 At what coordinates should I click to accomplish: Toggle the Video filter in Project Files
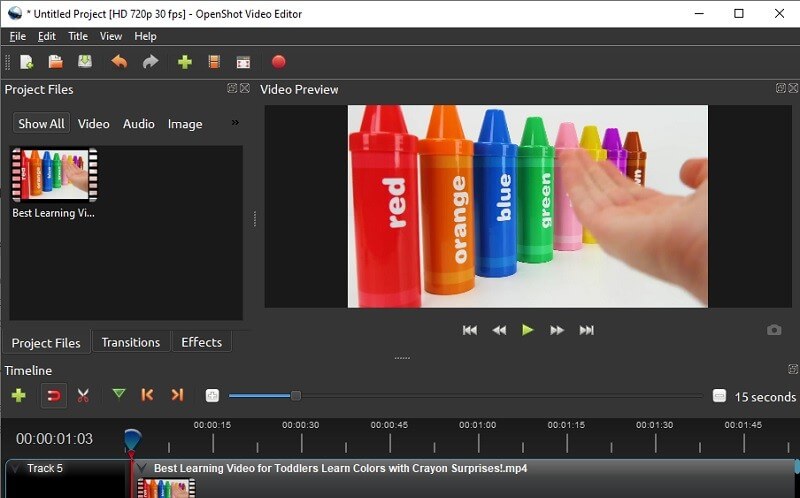tap(93, 124)
